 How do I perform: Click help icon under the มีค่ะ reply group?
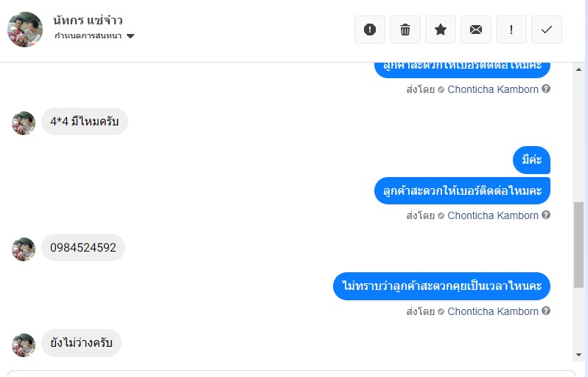[546, 215]
